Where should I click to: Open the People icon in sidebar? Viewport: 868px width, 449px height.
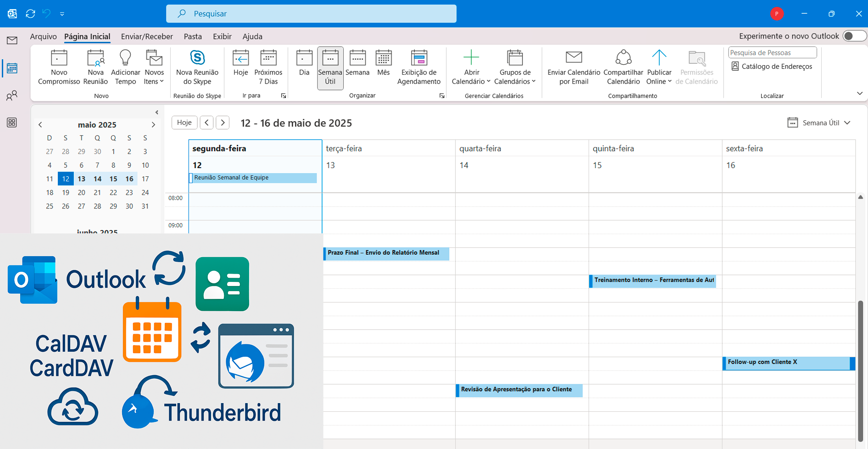pos(12,95)
